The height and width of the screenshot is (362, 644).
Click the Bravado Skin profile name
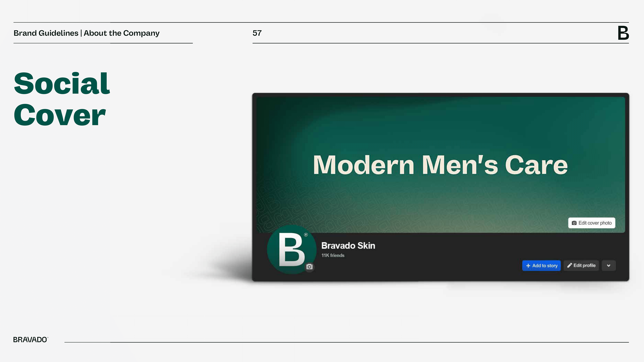348,246
